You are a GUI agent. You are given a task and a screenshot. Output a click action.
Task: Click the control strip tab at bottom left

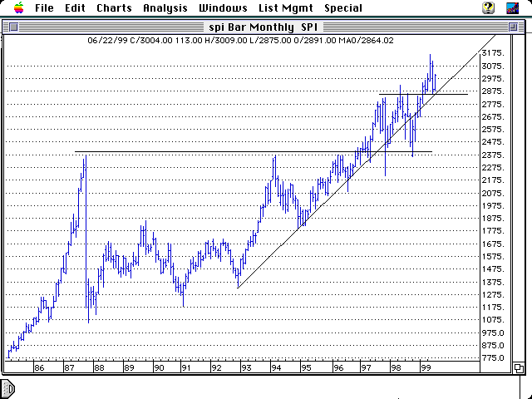click(7, 388)
